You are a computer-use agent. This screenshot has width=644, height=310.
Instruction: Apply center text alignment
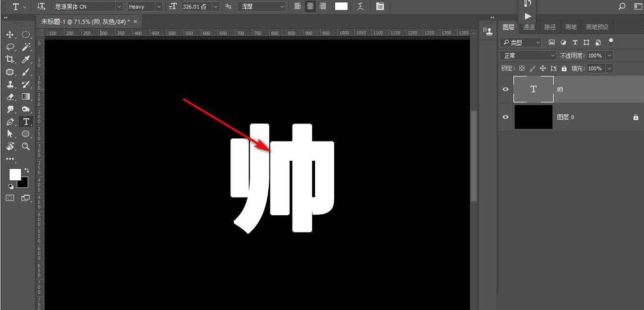click(310, 6)
